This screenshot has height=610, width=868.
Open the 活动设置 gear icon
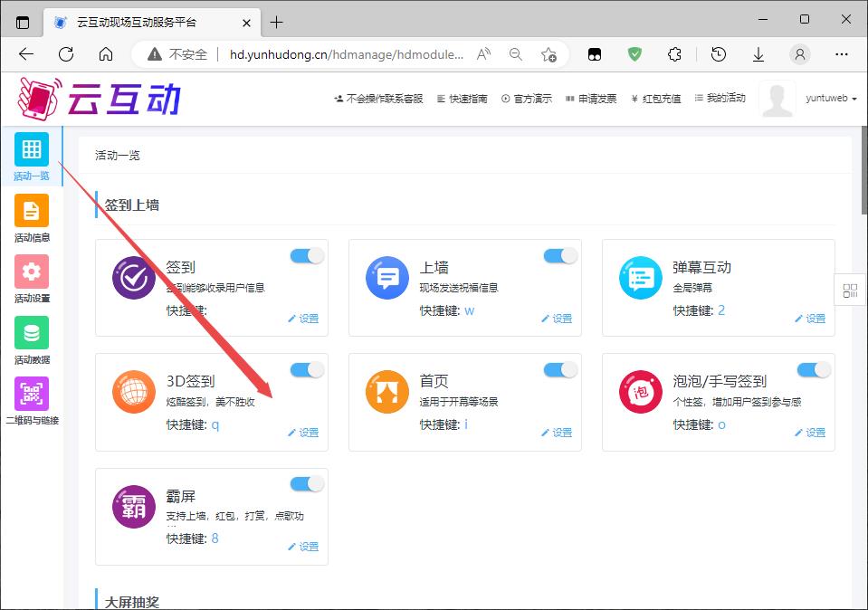pos(32,272)
